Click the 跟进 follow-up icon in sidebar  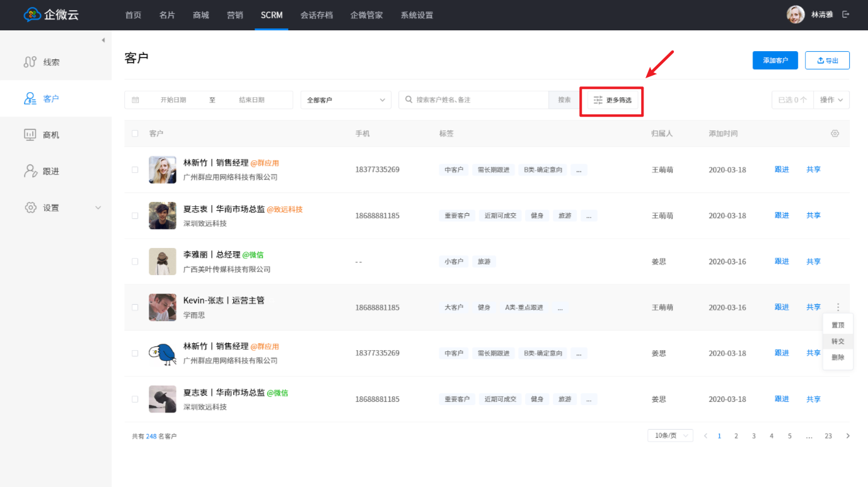[30, 171]
